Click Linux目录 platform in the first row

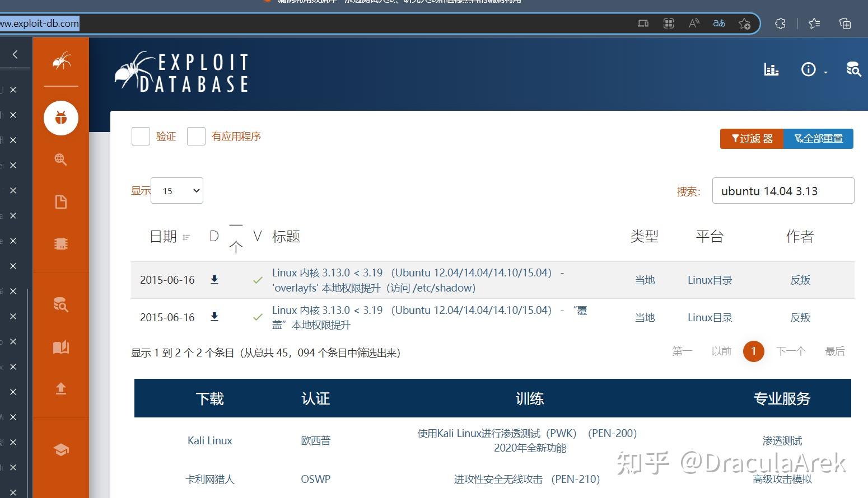[x=710, y=280]
